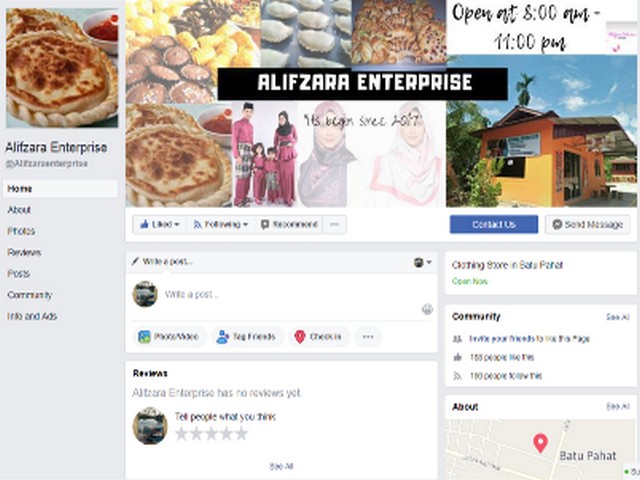Rate the first review star
This screenshot has height=480, width=640.
coord(181,433)
